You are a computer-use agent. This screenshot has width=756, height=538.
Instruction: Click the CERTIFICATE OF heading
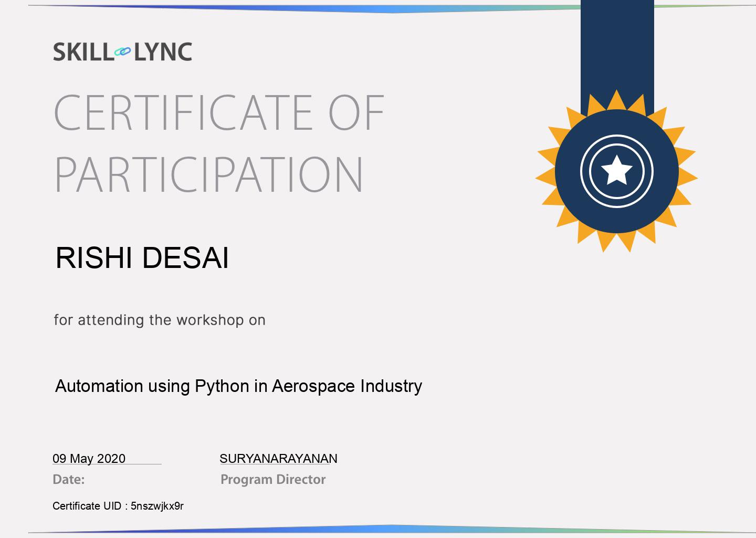point(218,111)
